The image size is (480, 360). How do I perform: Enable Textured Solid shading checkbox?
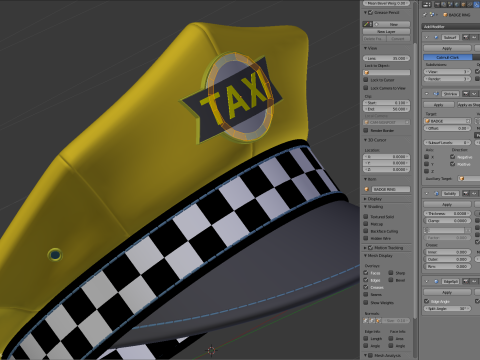tap(366, 217)
